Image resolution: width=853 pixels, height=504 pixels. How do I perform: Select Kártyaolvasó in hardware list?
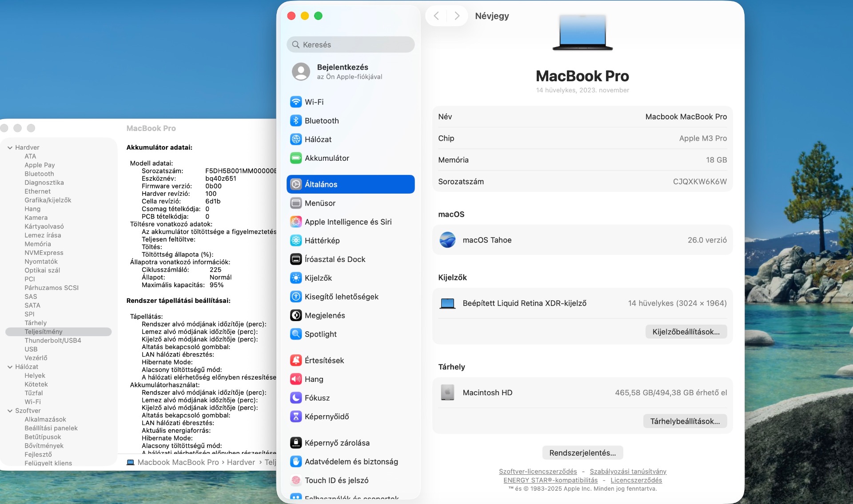click(44, 226)
